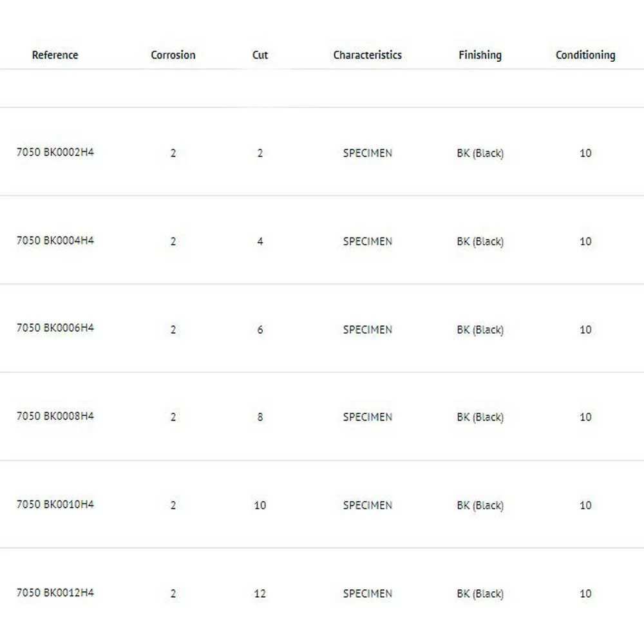Click the Characteristics column header
The height and width of the screenshot is (644, 644).
tap(367, 55)
